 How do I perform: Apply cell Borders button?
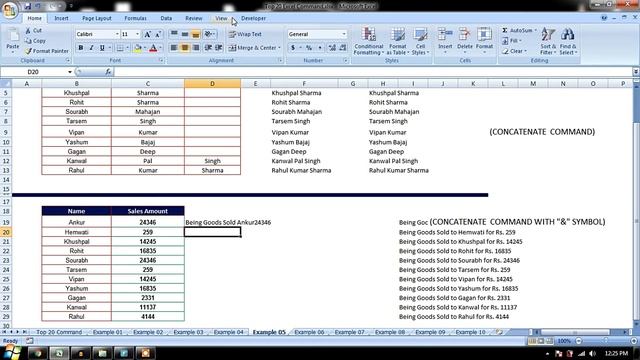(120, 48)
